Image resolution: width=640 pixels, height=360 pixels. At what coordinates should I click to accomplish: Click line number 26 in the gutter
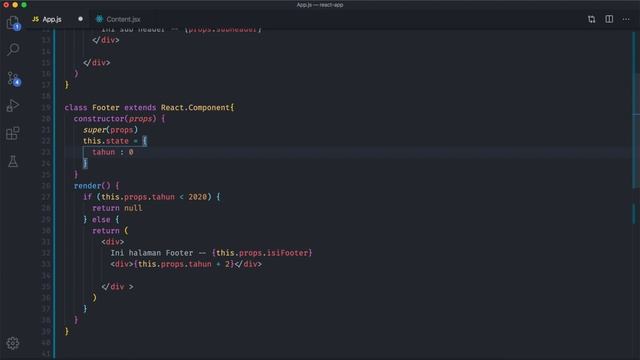(46, 186)
